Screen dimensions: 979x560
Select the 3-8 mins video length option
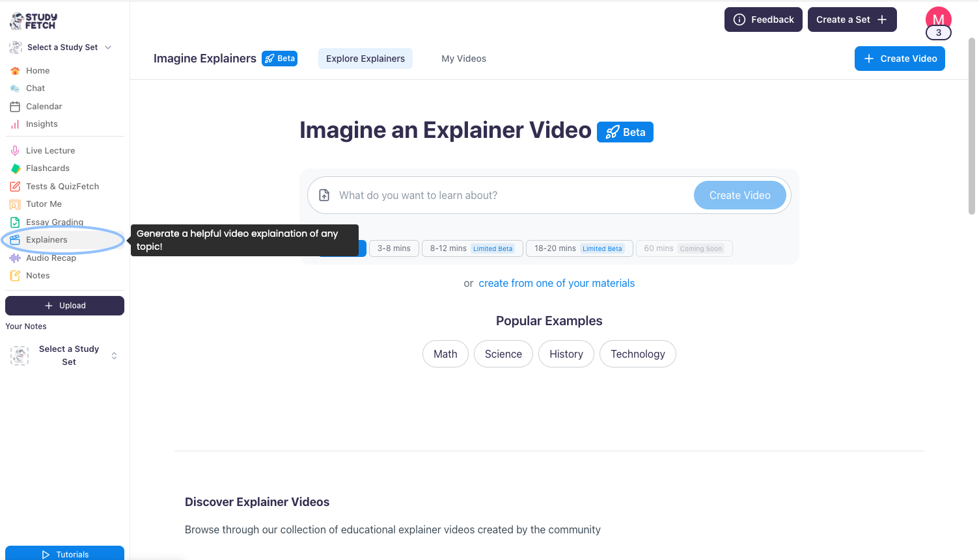[394, 248]
